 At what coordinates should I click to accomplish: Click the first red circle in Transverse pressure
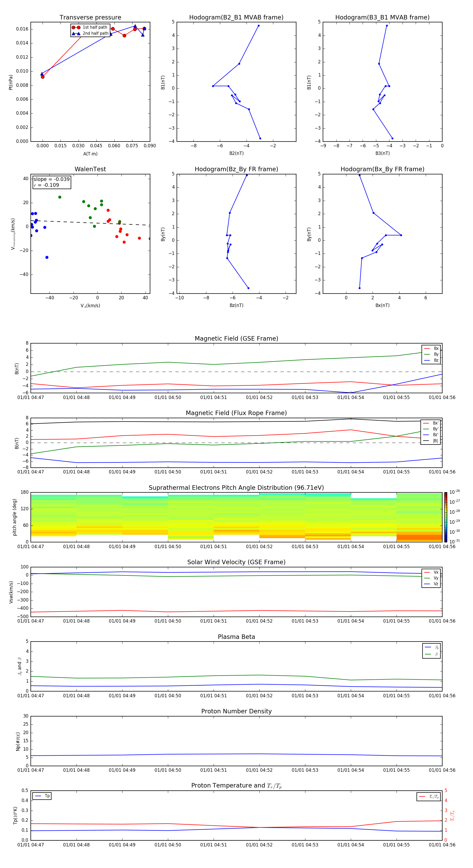click(x=43, y=77)
